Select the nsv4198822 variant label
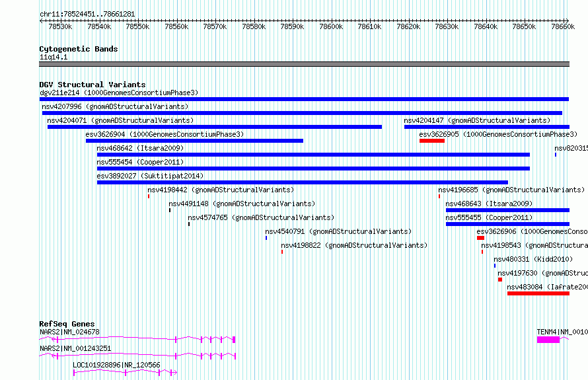588x380 pixels. [x=354, y=245]
